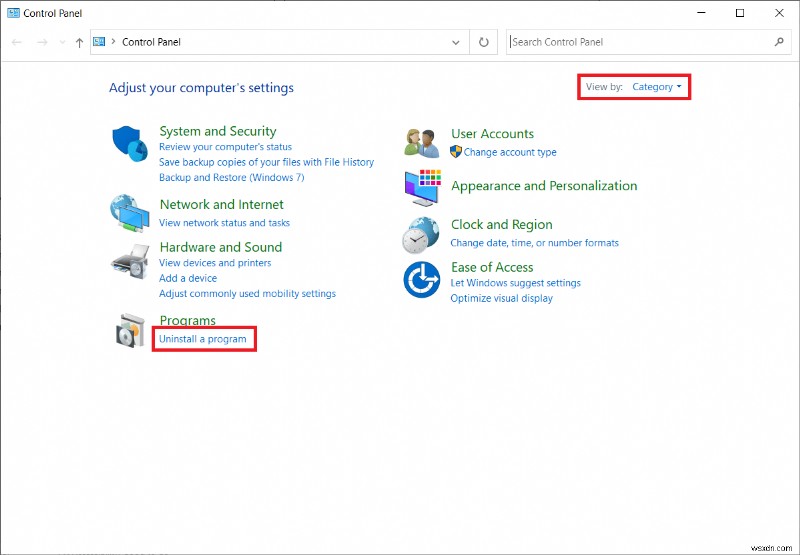Open the Ease of Access icon
Image resolution: width=800 pixels, height=555 pixels.
(421, 281)
